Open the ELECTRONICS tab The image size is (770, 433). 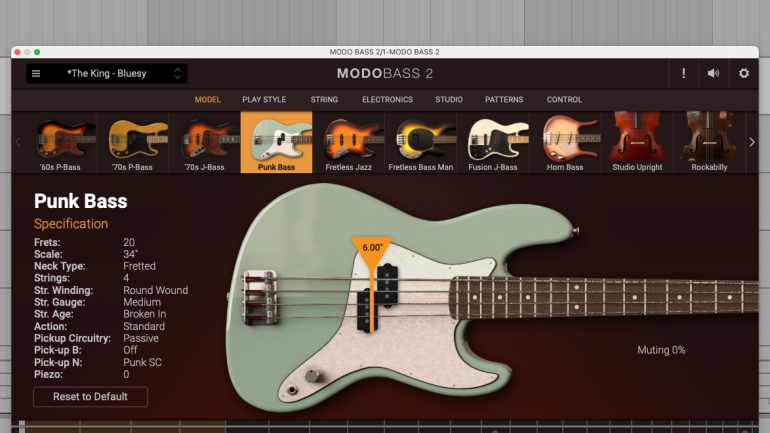(387, 100)
